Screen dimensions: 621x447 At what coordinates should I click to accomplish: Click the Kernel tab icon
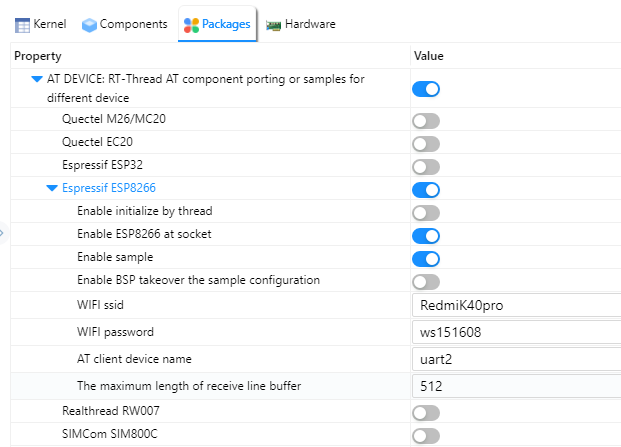[x=22, y=23]
